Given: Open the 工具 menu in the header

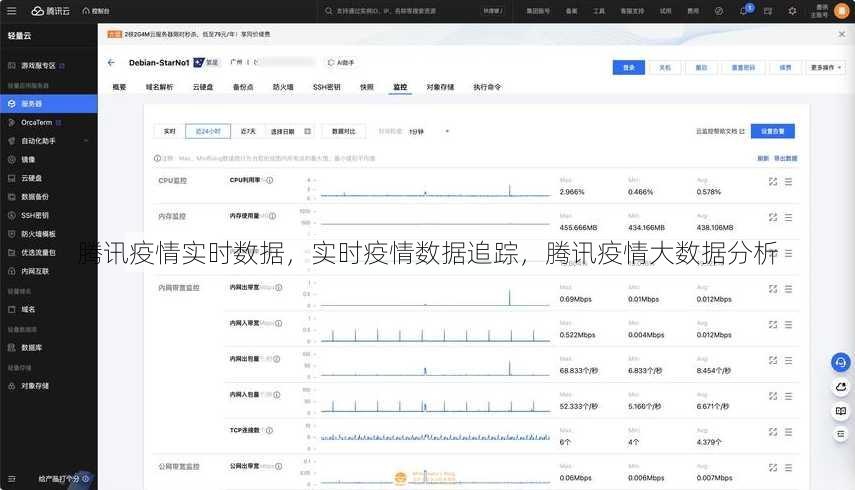Looking at the screenshot, I should tap(599, 11).
